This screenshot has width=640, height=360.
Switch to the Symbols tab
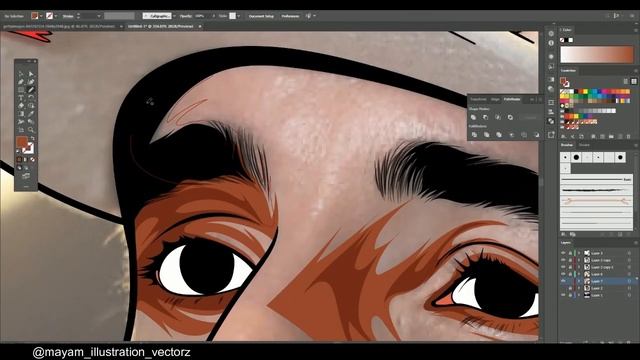pyautogui.click(x=584, y=145)
